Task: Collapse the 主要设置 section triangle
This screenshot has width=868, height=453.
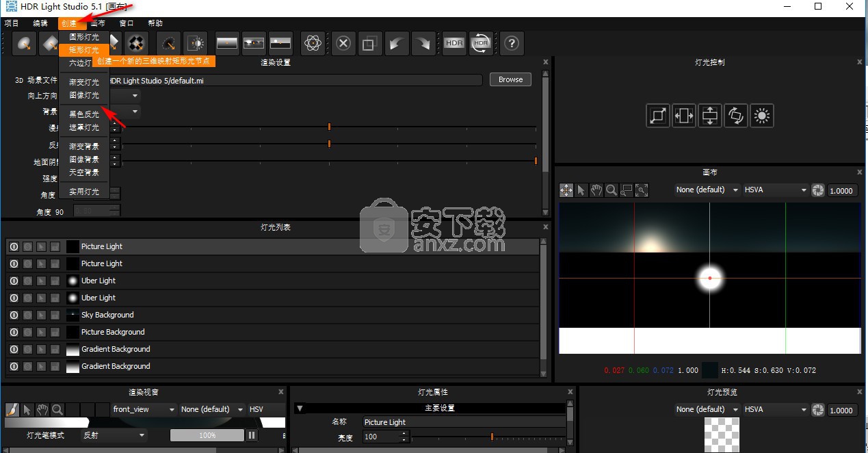Action: 300,408
